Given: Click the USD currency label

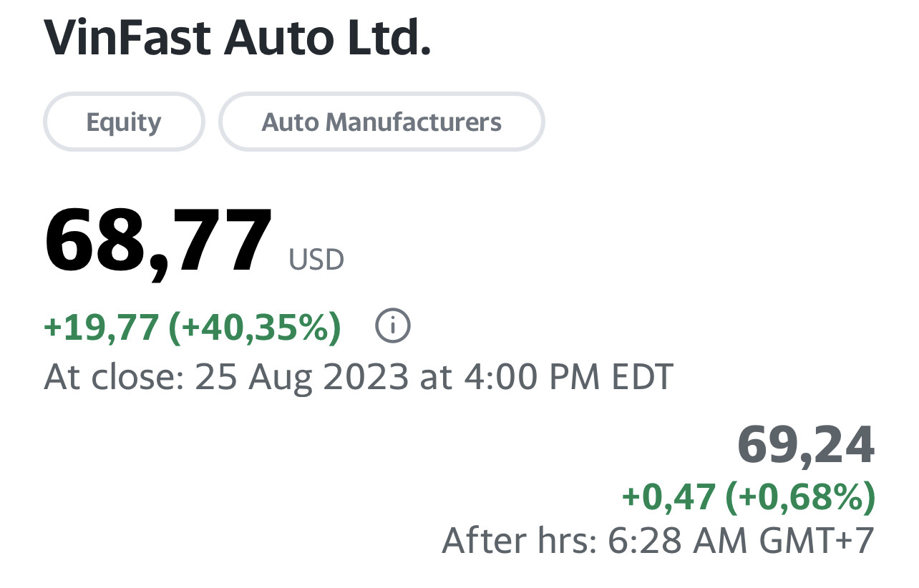Looking at the screenshot, I should 316,260.
